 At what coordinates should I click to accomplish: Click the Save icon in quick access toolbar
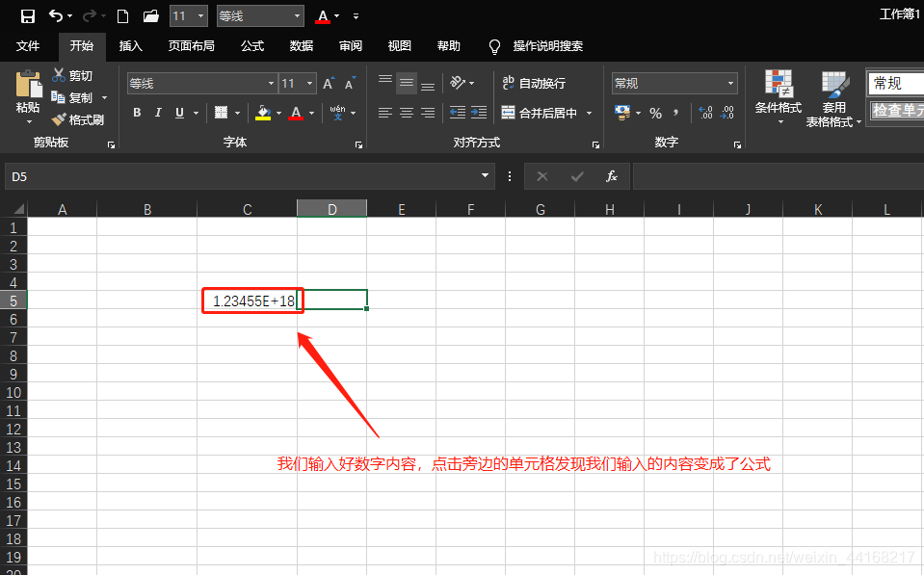coord(28,16)
